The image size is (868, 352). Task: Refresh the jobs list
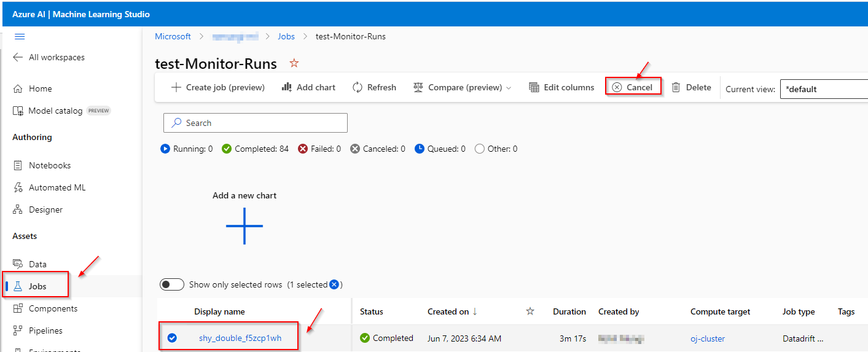374,87
